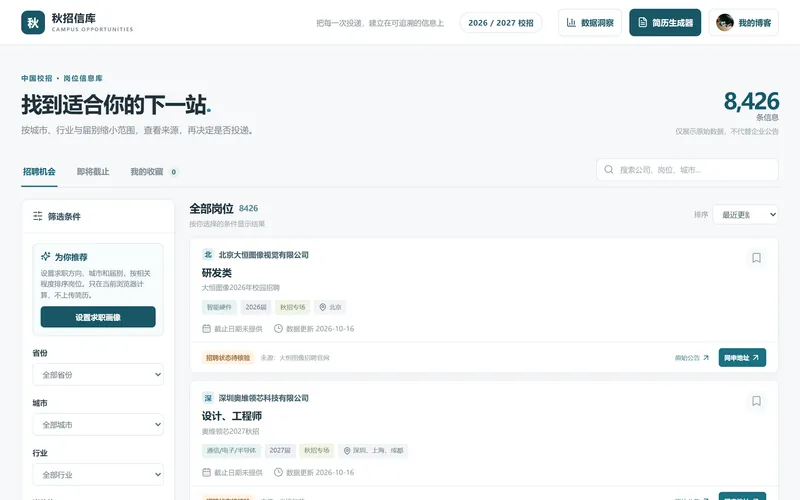Click clock icon in 研发类 card
Viewport: 800px width, 500px height.
(x=278, y=329)
